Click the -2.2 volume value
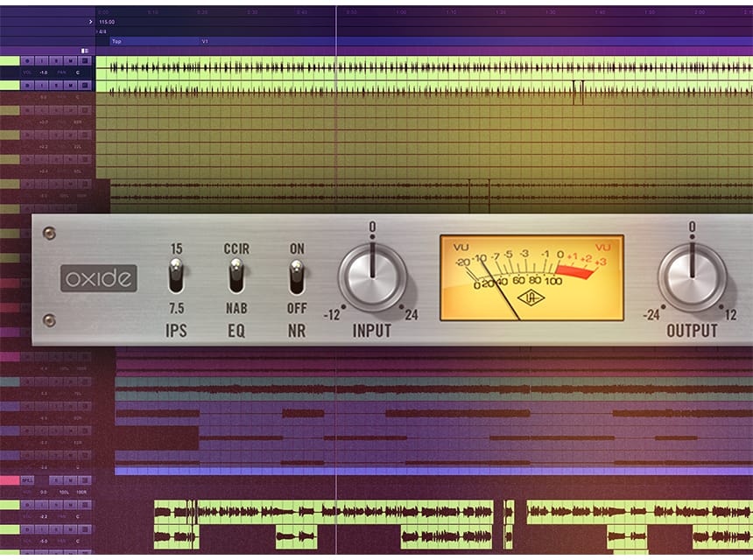Screen dimensions: 753x560 (43, 517)
